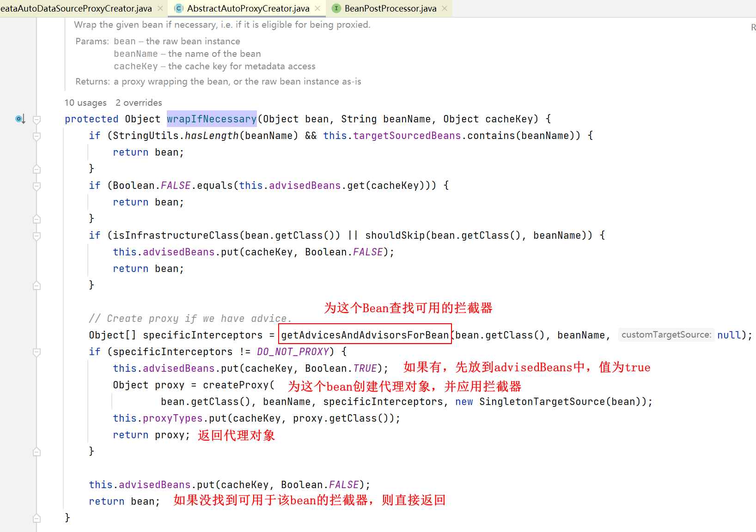Click the interface icon on BeanPostProcessor.java tab

(x=336, y=8)
